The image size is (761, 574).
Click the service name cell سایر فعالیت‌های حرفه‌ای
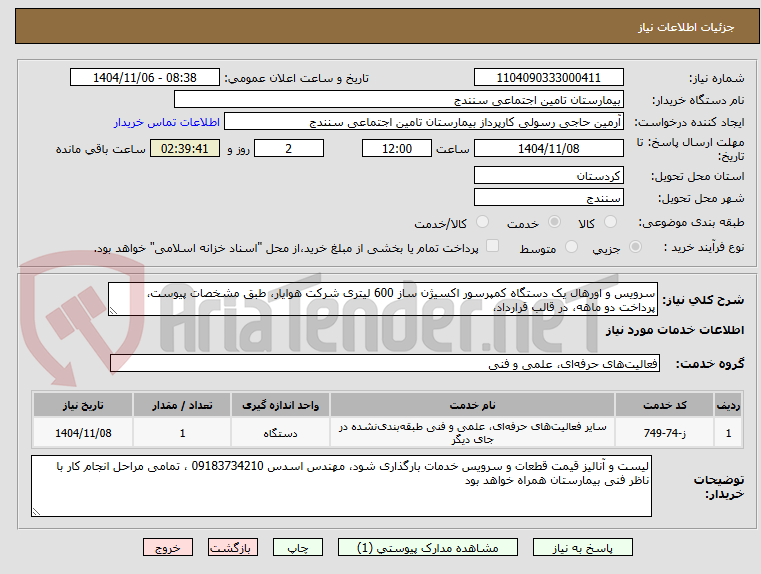click(x=472, y=433)
